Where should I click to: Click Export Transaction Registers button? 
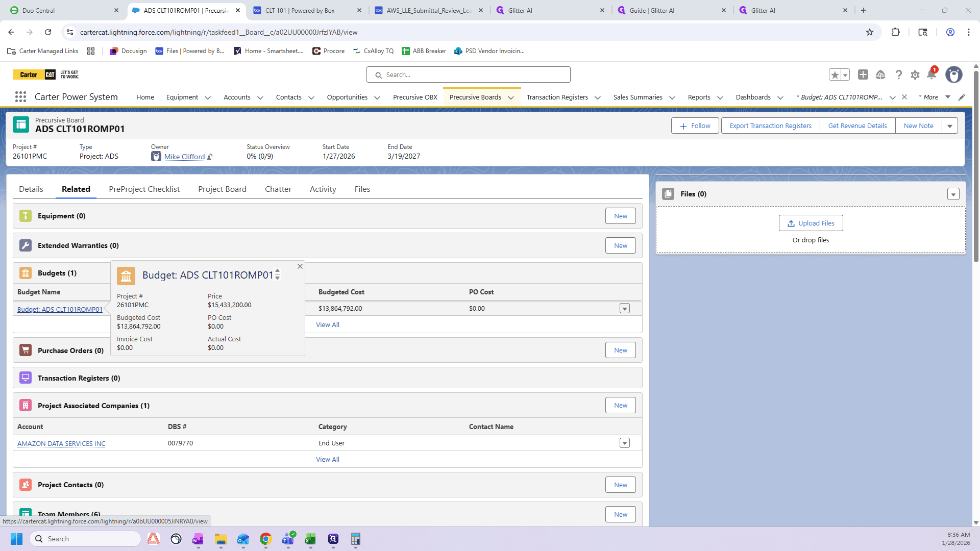771,126
